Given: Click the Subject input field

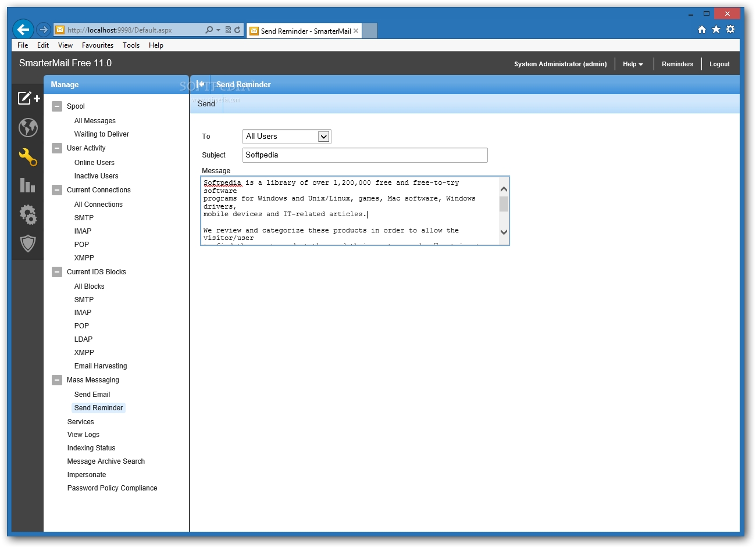Looking at the screenshot, I should [x=365, y=155].
